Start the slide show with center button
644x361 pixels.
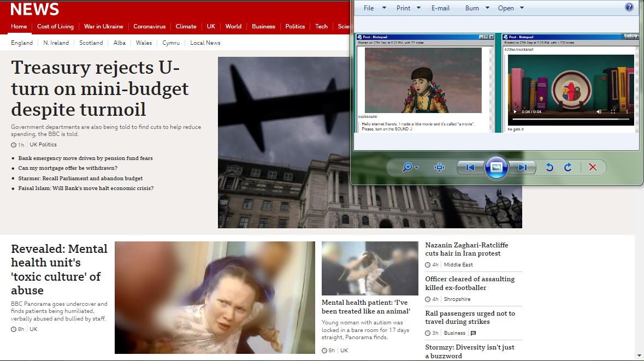click(496, 167)
